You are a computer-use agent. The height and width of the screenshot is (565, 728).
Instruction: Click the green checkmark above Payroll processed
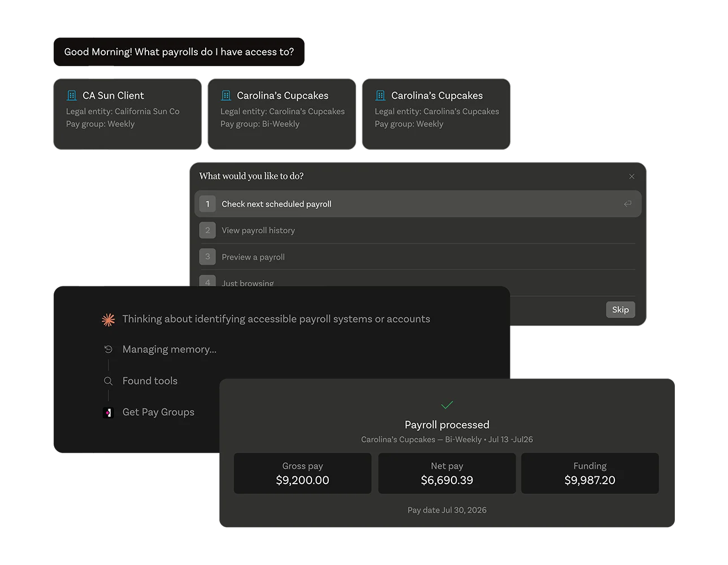tap(447, 405)
